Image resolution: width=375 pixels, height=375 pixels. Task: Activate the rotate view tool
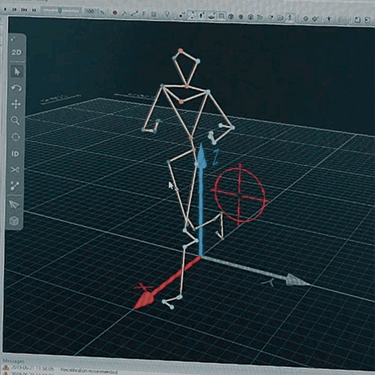click(x=16, y=88)
